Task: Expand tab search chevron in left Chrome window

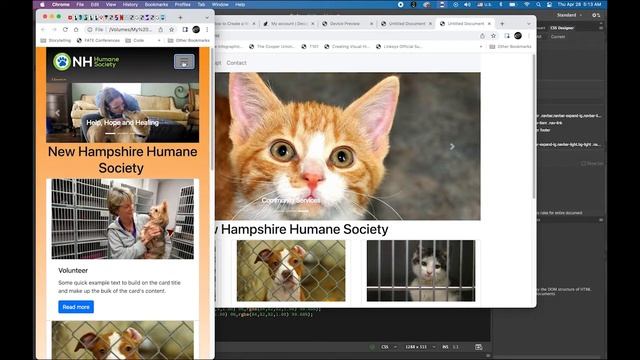Action: coord(207,18)
